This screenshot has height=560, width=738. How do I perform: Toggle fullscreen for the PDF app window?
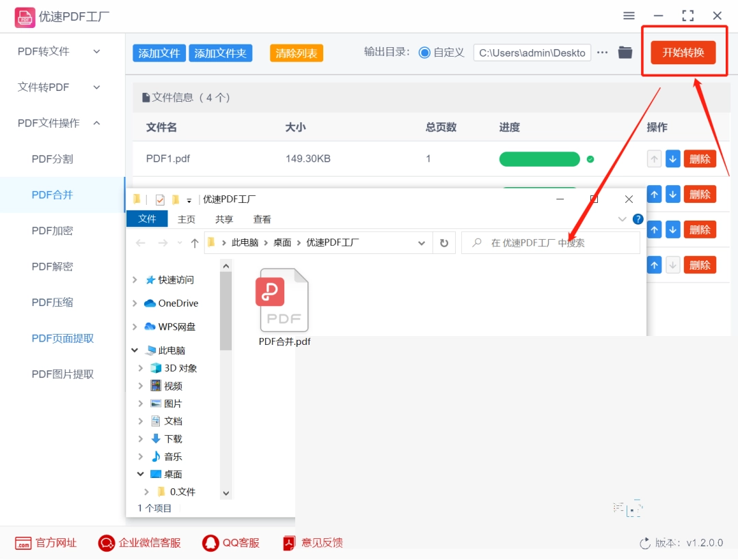click(687, 16)
